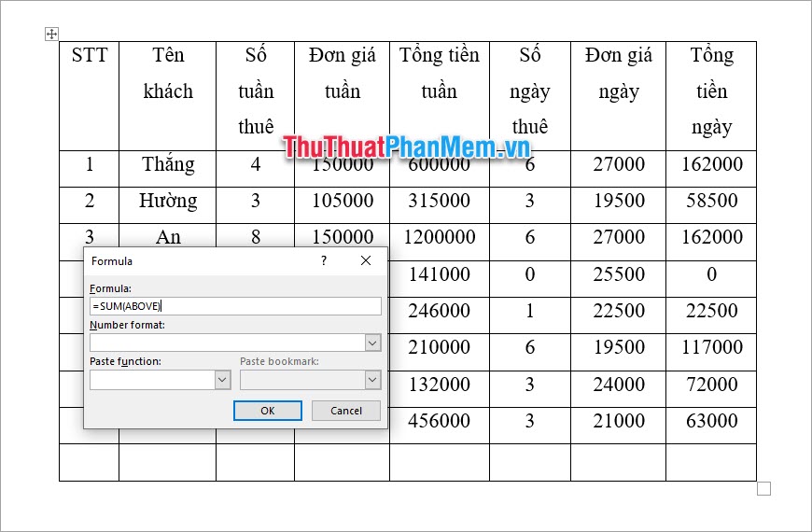Select the "Số ngày thuê" header cell

pyautogui.click(x=530, y=96)
